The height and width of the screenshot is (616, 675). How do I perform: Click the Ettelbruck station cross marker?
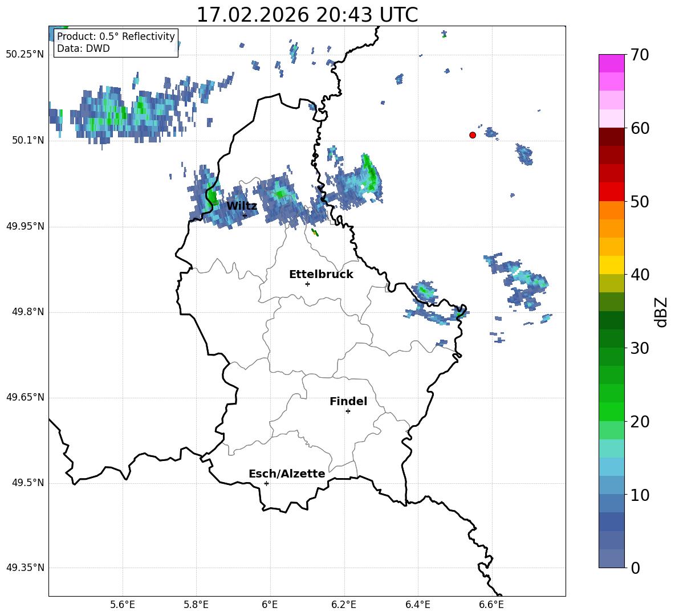(307, 284)
